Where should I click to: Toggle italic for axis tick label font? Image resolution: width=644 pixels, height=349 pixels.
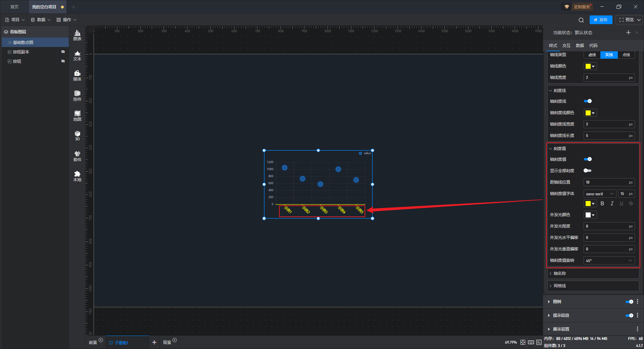click(612, 203)
